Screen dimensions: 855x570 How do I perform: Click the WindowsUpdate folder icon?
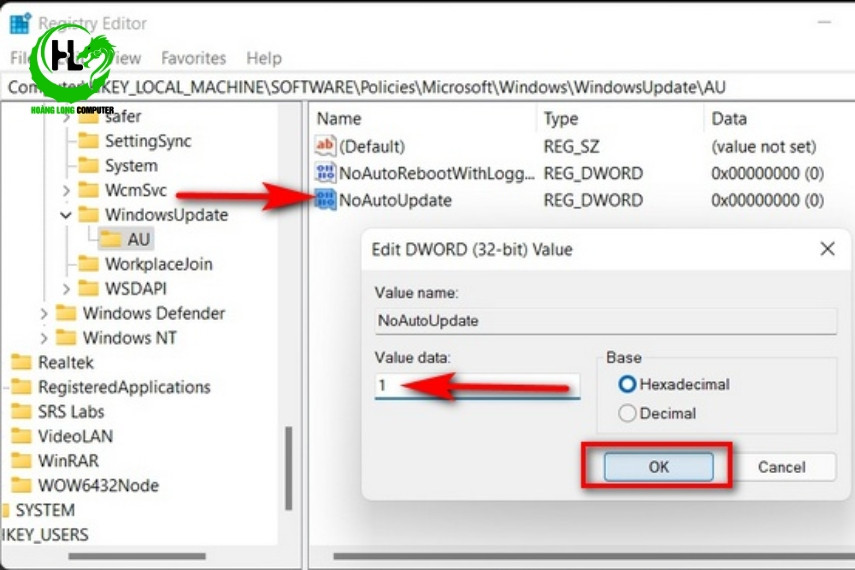(88, 214)
